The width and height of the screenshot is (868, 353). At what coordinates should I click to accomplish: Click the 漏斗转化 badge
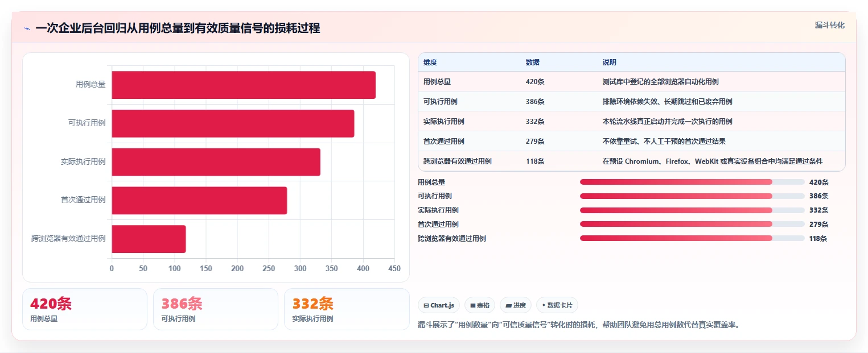829,26
